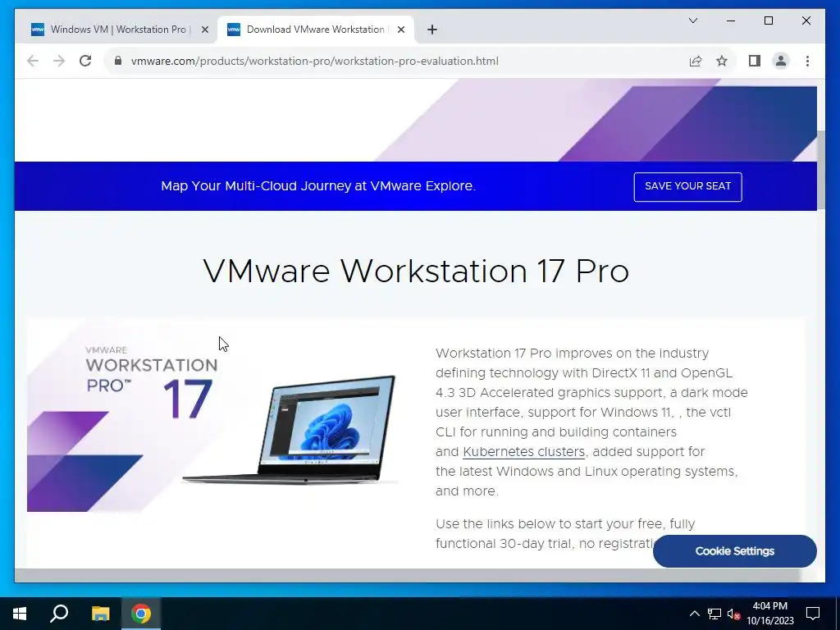Viewport: 840px width, 630px height.
Task: Share this page using the share icon
Action: [x=696, y=61]
